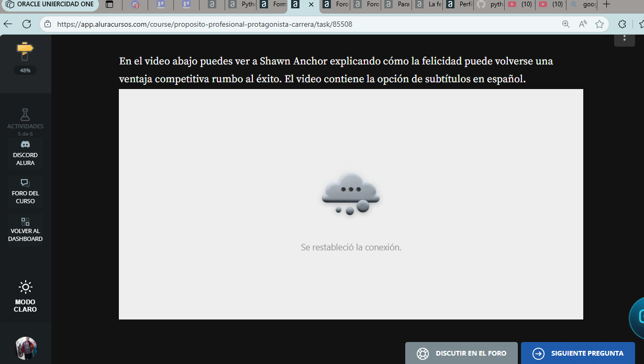Open the zoom controls in the address bar
The width and height of the screenshot is (644, 364).
(565, 24)
